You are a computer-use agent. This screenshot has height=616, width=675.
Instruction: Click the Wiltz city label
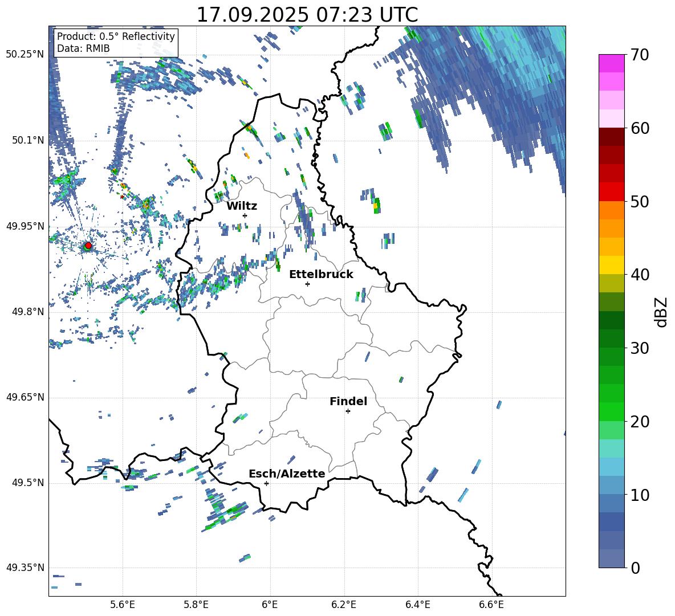point(242,206)
